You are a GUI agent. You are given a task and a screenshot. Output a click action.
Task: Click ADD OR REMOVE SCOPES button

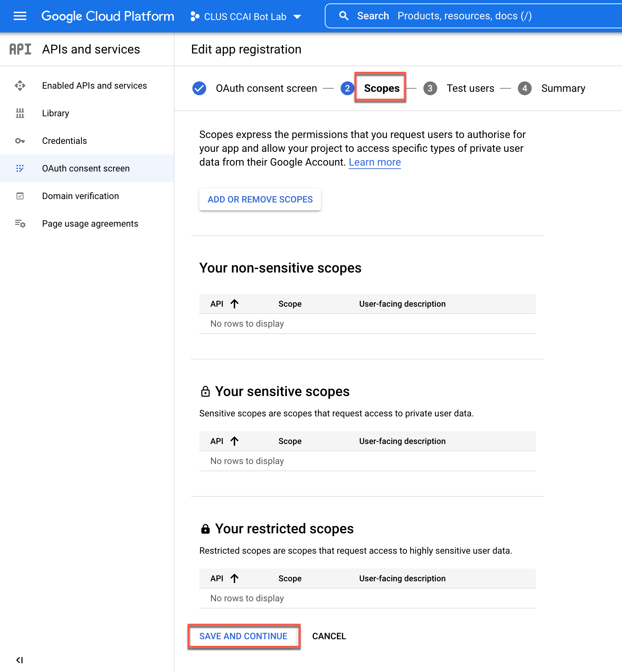(x=260, y=199)
